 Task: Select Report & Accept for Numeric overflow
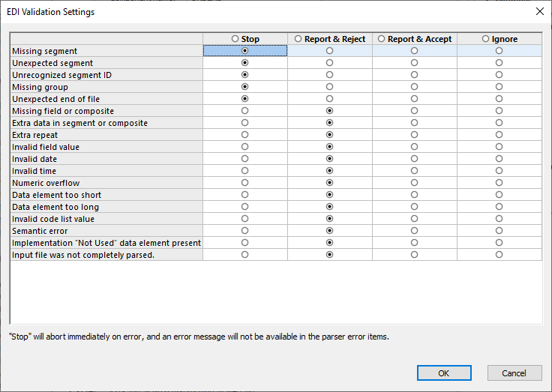pos(414,183)
